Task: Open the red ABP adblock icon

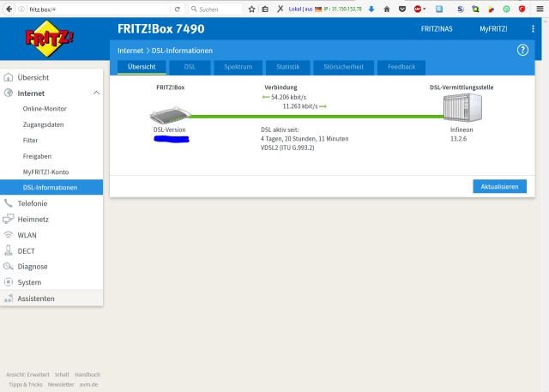Action: pyautogui.click(x=418, y=9)
